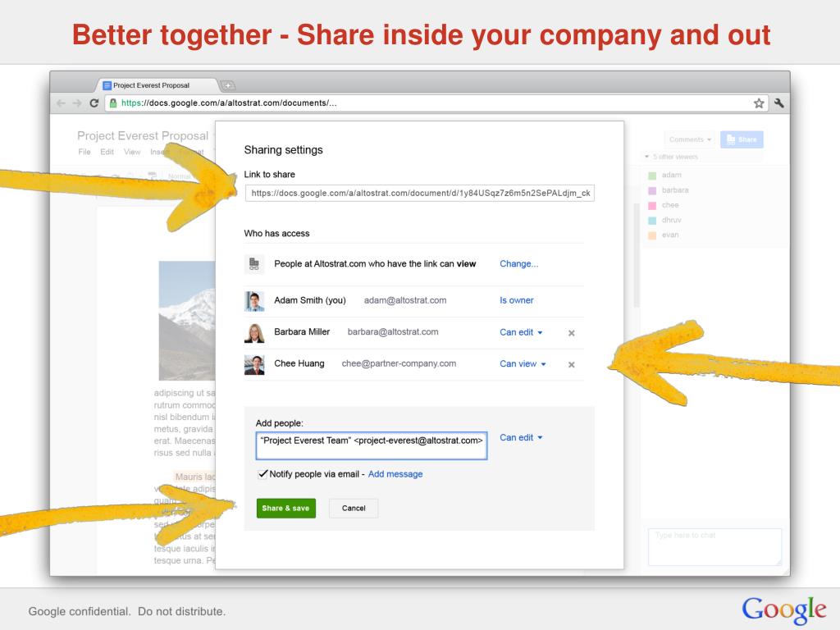Image resolution: width=840 pixels, height=630 pixels.
Task: Click viewer name evan in the list
Action: pyautogui.click(x=670, y=235)
